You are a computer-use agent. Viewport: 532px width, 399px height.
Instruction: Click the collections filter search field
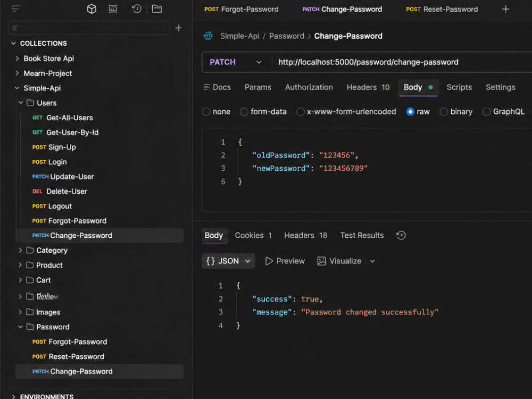89,28
